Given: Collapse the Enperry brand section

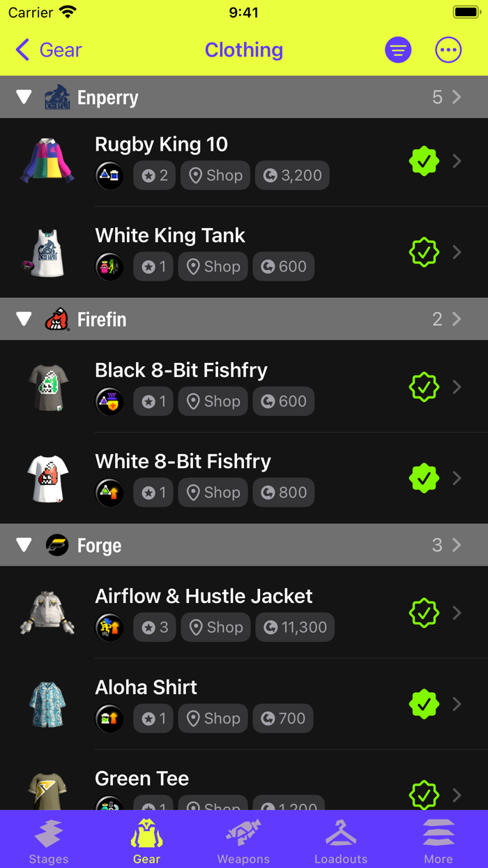Looking at the screenshot, I should pos(24,97).
